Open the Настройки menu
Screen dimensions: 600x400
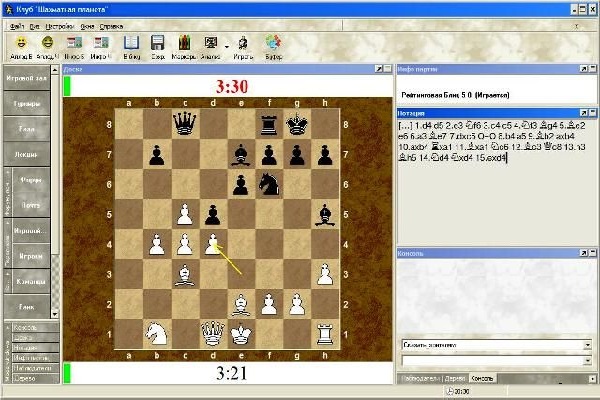point(60,26)
